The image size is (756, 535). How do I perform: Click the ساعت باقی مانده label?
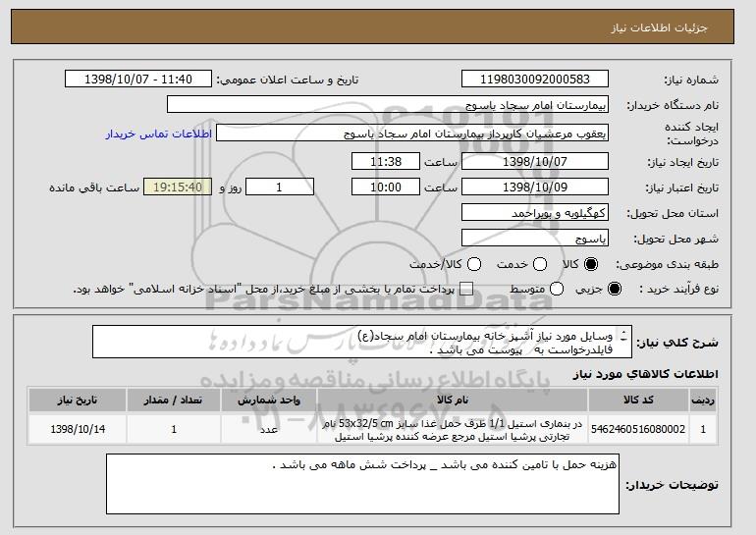click(94, 187)
